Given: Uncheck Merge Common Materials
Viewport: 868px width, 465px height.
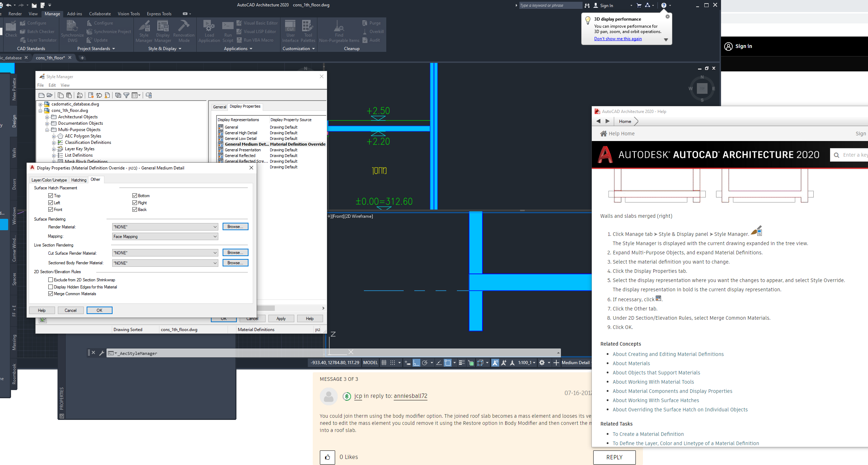Looking at the screenshot, I should click(51, 294).
